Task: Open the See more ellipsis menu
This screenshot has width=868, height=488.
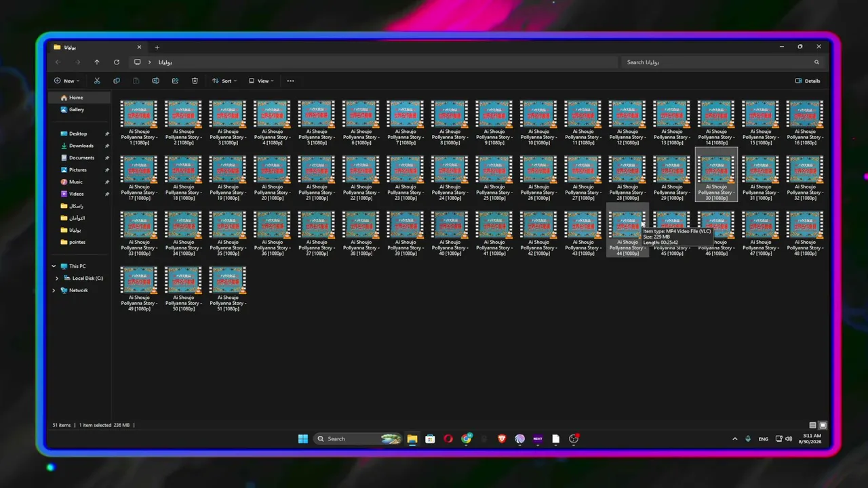Action: coord(290,81)
